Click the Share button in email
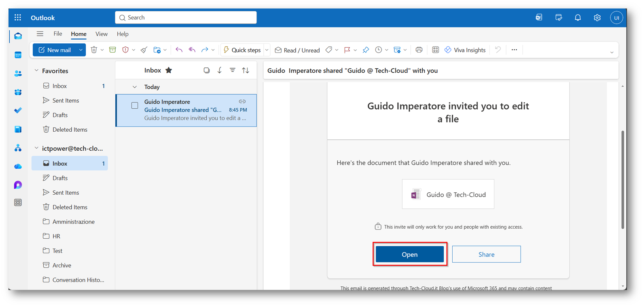Viewport: 644px width, 307px height. [486, 254]
